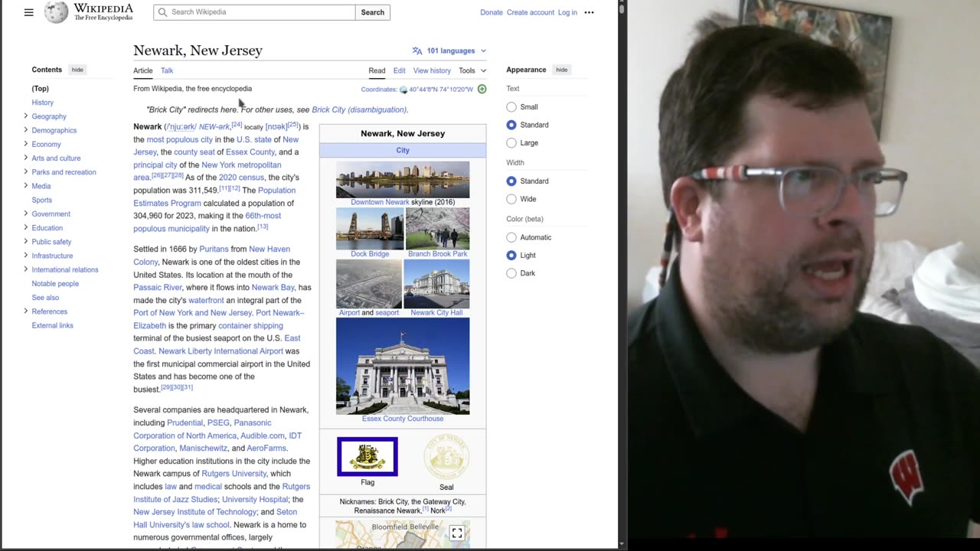Screen dimensions: 980x551
Task: Open the personal tools ellipsis menu
Action: [x=589, y=12]
